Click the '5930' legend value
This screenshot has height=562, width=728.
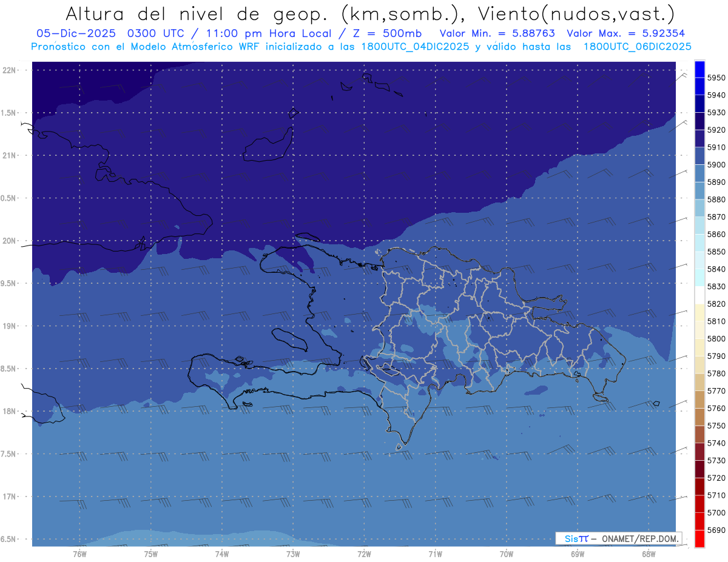point(716,113)
